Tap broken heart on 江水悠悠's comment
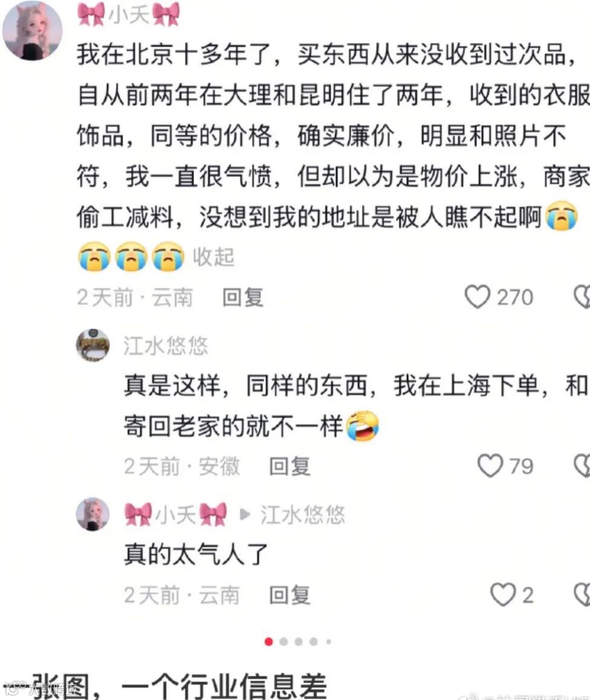The image size is (590, 700). [x=582, y=466]
